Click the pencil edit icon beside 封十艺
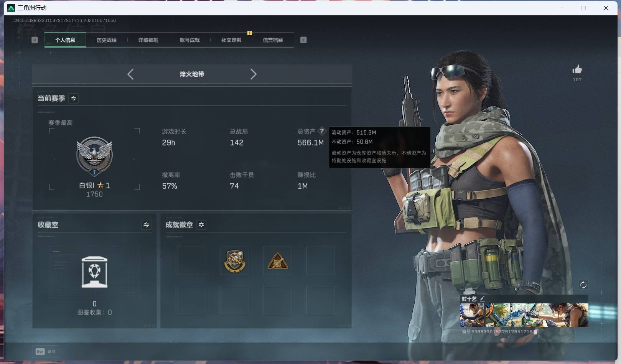 pos(482,299)
